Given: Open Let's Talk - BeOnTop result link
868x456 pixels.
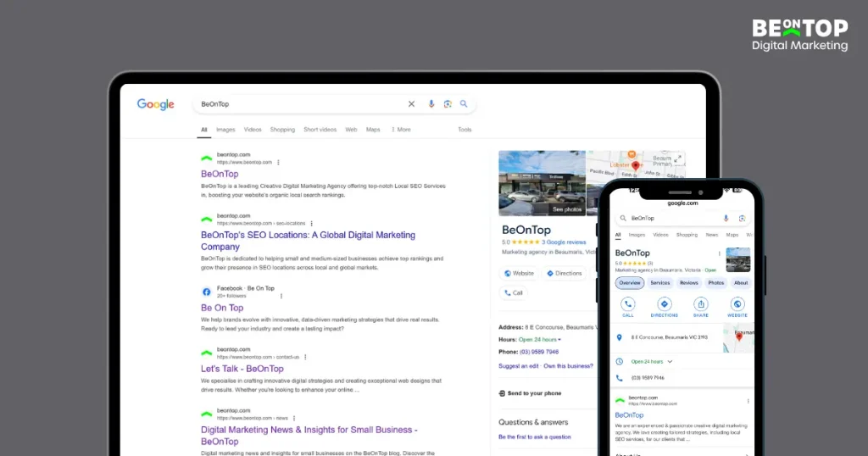Looking at the screenshot, I should tap(242, 369).
